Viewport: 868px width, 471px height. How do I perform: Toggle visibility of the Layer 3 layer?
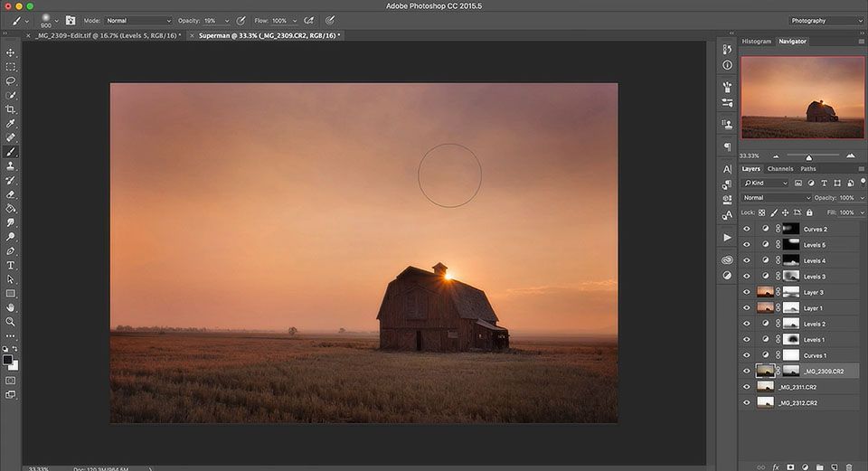click(747, 292)
